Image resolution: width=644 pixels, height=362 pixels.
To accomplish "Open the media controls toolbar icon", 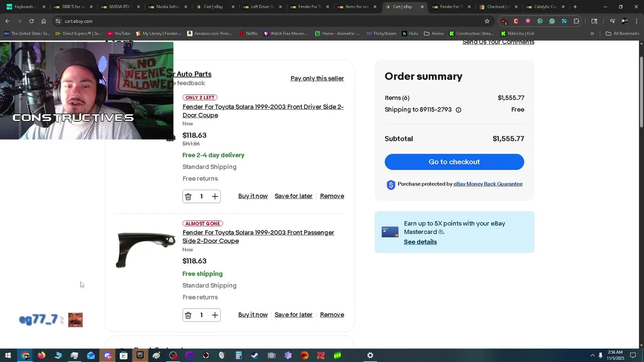I will coord(612,21).
